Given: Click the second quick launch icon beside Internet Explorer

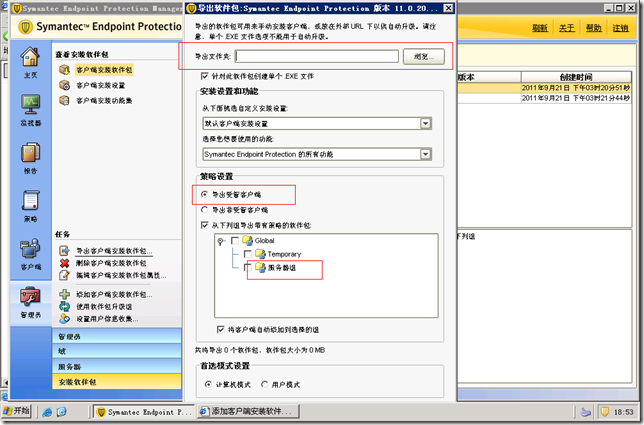Looking at the screenshot, I should click(62, 412).
